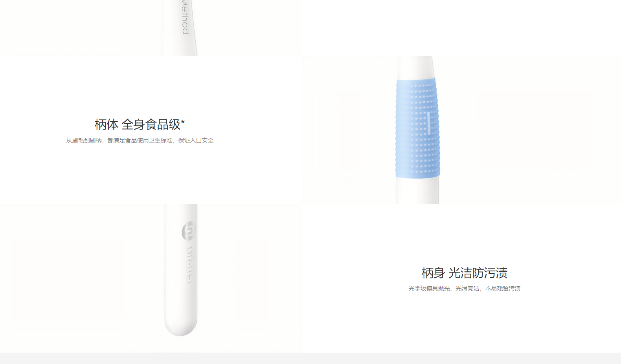Image resolution: width=621 pixels, height=364 pixels.
Task: Click the round DR·BEI emblem on handle
Action: click(x=189, y=231)
